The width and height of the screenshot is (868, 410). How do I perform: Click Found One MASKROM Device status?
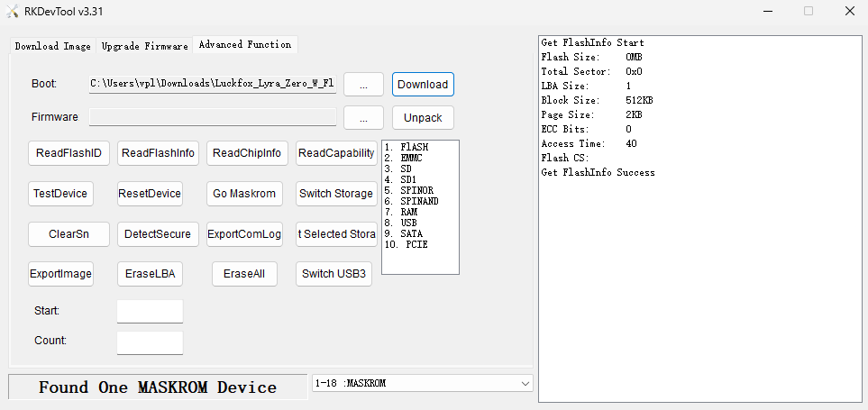(158, 387)
